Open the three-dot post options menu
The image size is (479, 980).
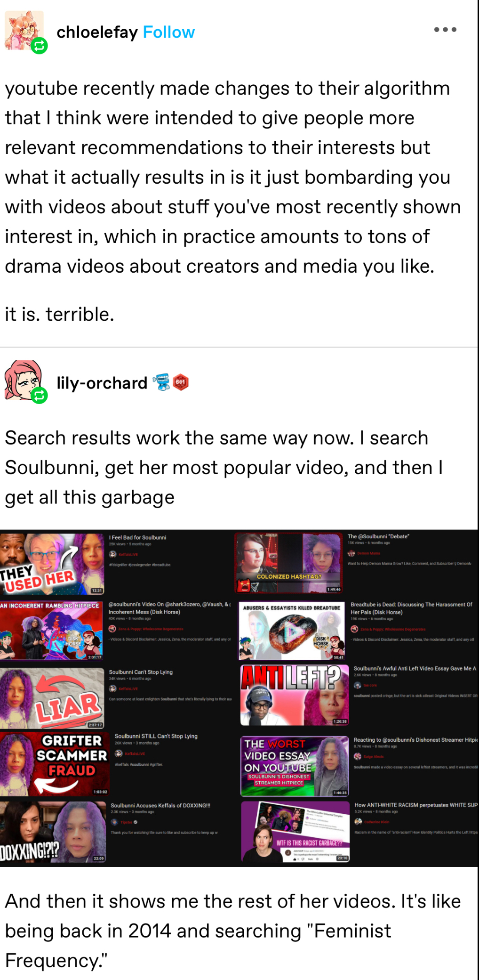445,30
